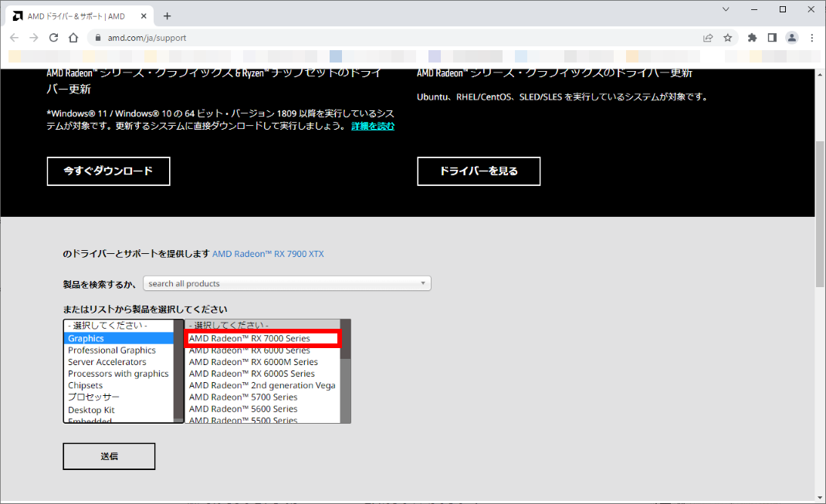The width and height of the screenshot is (826, 504).
Task: Minimize the Chrome window
Action: (754, 9)
